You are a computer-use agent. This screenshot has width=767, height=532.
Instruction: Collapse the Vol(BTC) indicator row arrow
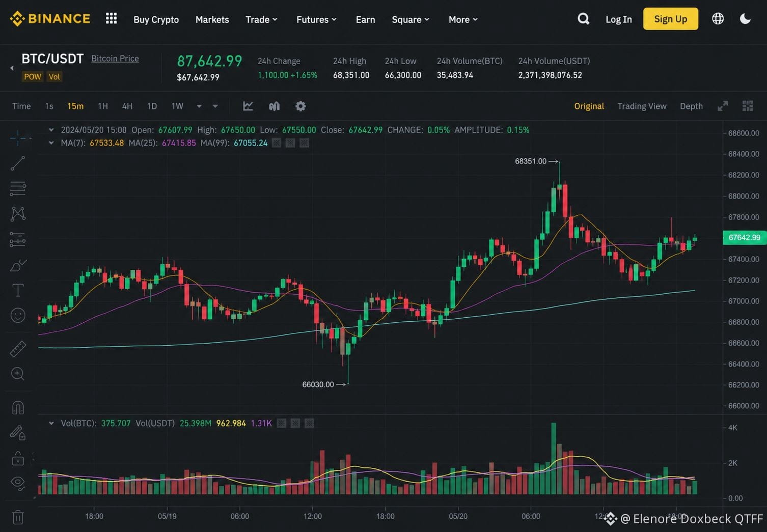pos(51,423)
